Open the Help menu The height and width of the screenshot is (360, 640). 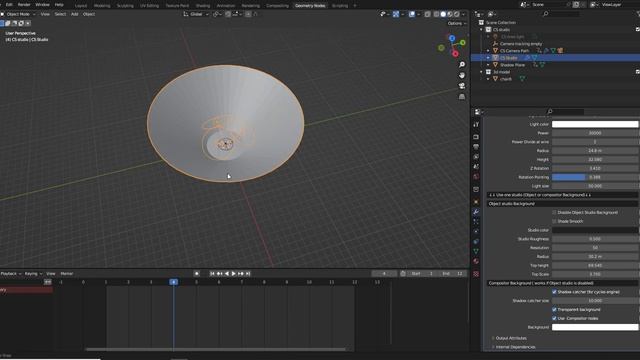(59, 5)
